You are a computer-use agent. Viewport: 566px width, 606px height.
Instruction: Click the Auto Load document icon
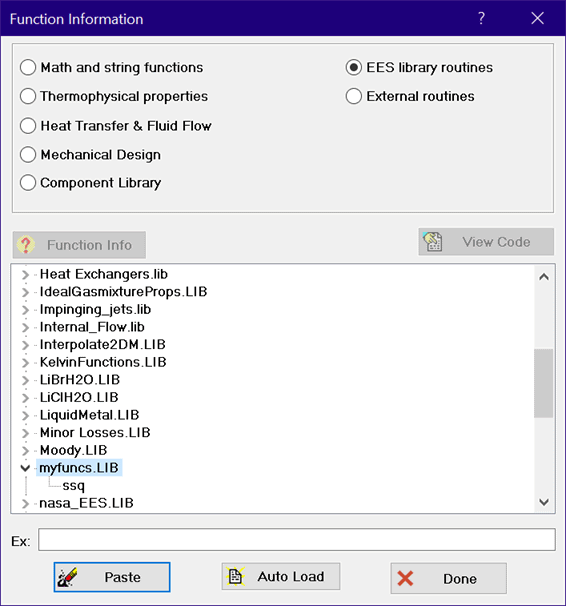(236, 576)
